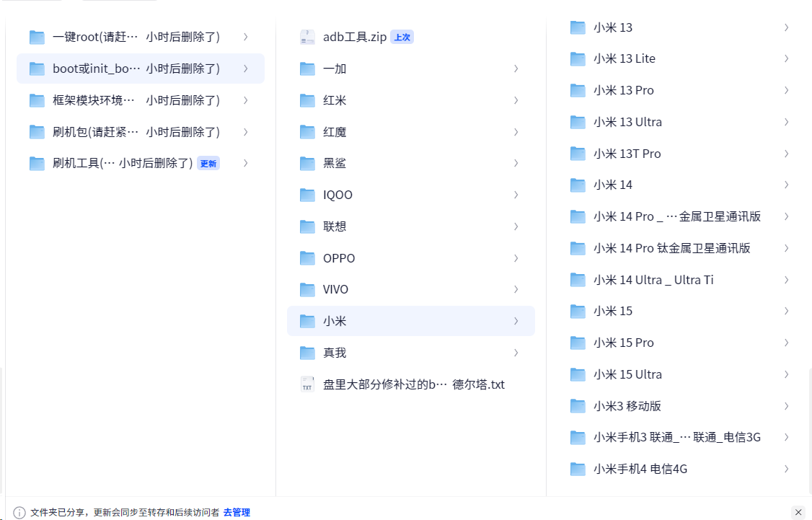The width and height of the screenshot is (812, 520).
Task: Click folder icon beside VIVO
Action: pyautogui.click(x=307, y=289)
